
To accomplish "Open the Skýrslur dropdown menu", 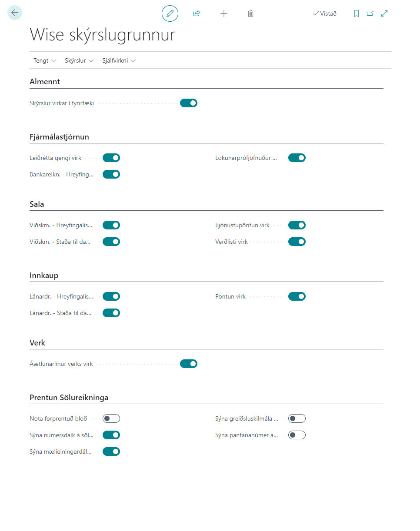I will [x=79, y=61].
